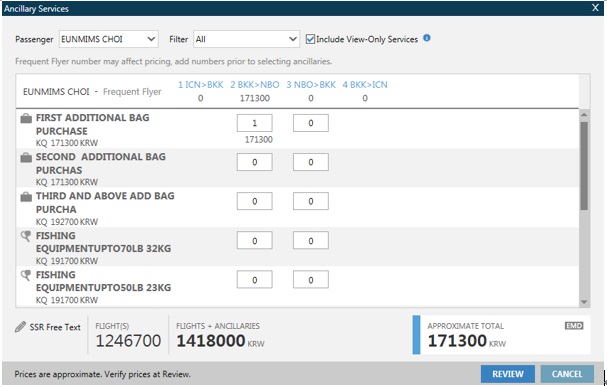Close the Ancillary Services dialog
This screenshot has width=607, height=387.
pyautogui.click(x=595, y=8)
